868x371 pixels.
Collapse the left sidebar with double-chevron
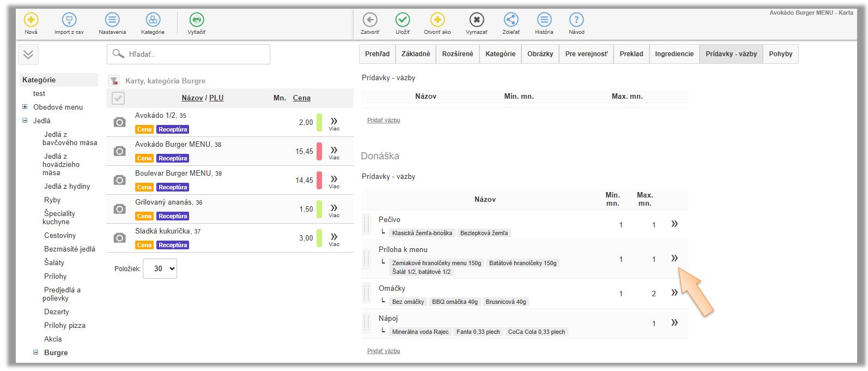pos(28,55)
